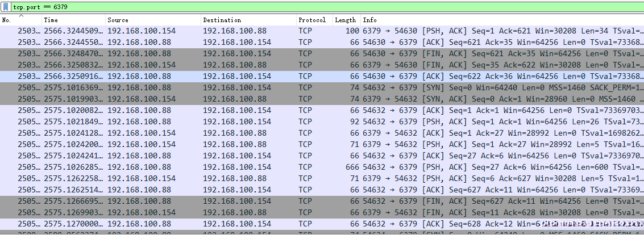The image size is (644, 235).
Task: Select the SYN, ACK packet at 2575.1019903
Action: [x=322, y=99]
